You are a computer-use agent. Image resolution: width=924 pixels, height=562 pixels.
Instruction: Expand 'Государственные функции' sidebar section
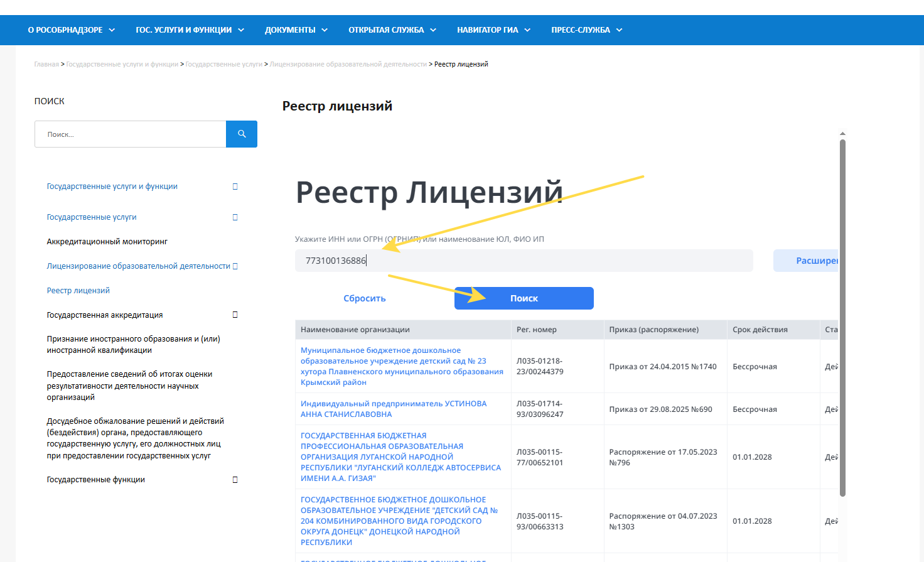click(x=235, y=480)
